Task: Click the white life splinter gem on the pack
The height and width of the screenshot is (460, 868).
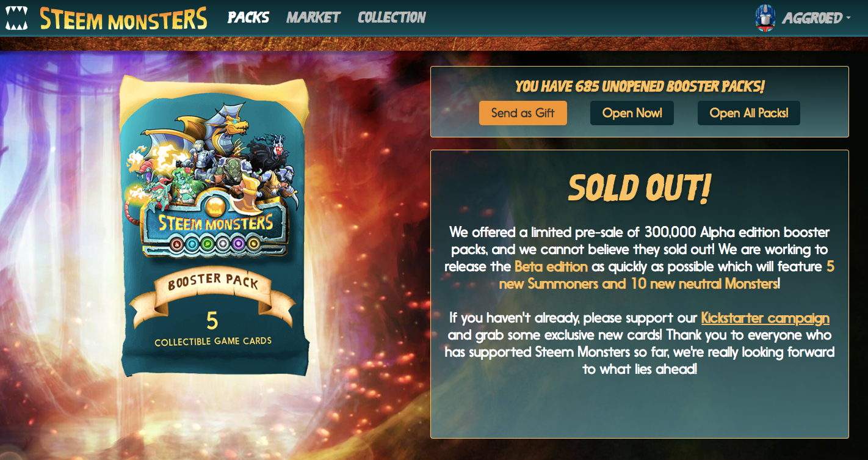Action: coord(223,244)
